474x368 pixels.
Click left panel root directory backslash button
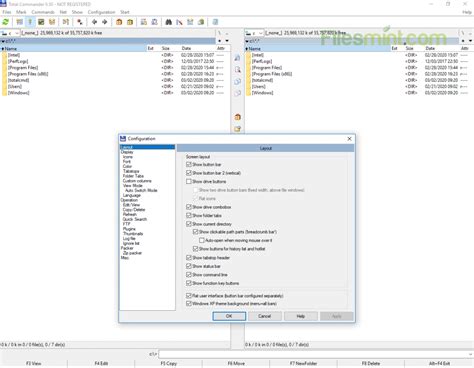click(219, 33)
